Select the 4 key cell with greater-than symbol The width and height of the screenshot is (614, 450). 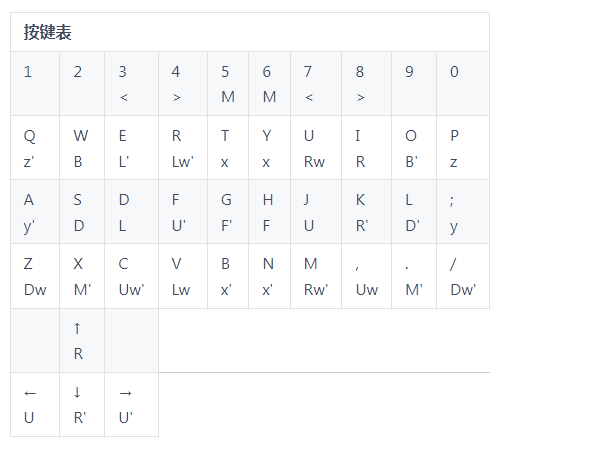(x=183, y=83)
